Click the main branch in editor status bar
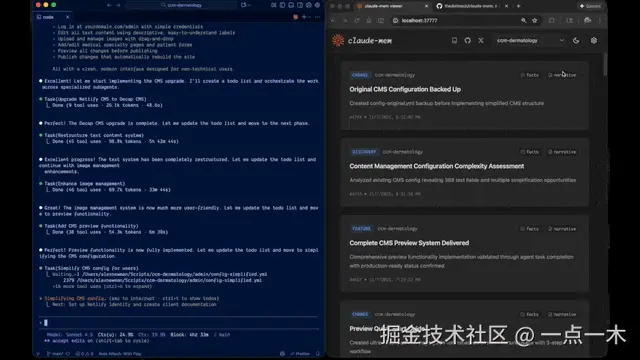 [55, 354]
